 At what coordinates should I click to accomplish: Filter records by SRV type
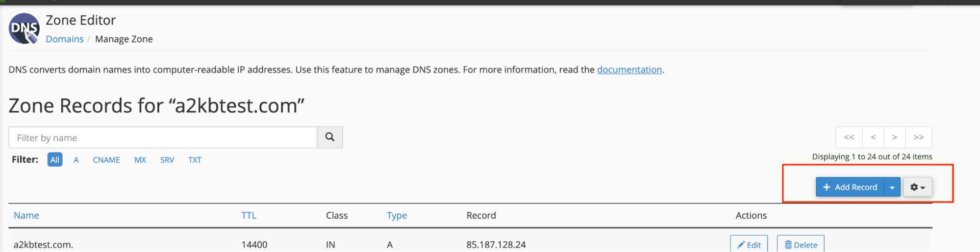pyautogui.click(x=167, y=160)
